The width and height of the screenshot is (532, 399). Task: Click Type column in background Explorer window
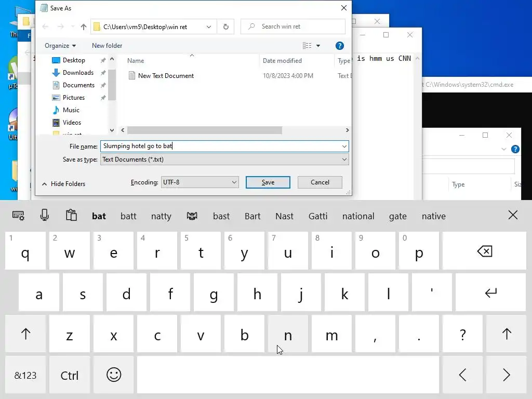click(x=458, y=184)
